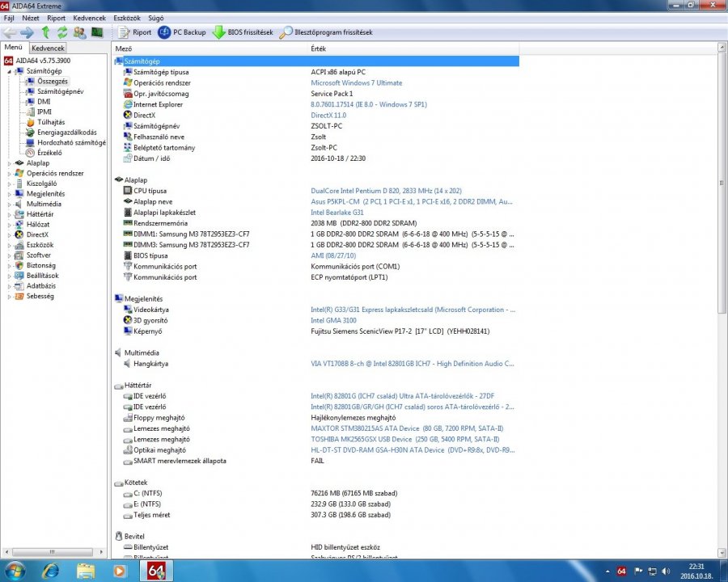Screen dimensions: 728x582
Task: Open the users icon in the toolbar
Action: click(x=79, y=32)
